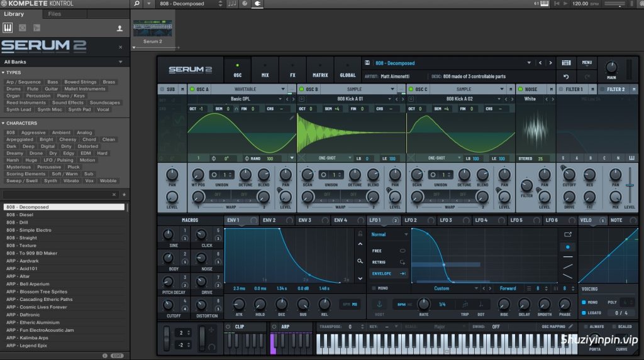Select the Aggressive character tag
Viewport: 644px width, 360px height.
coord(33,133)
